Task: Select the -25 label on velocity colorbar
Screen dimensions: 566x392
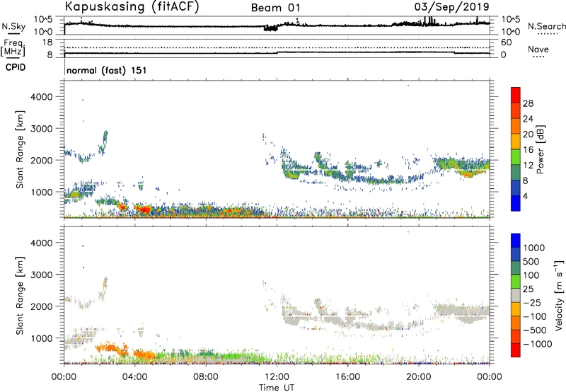Action: pyautogui.click(x=532, y=303)
